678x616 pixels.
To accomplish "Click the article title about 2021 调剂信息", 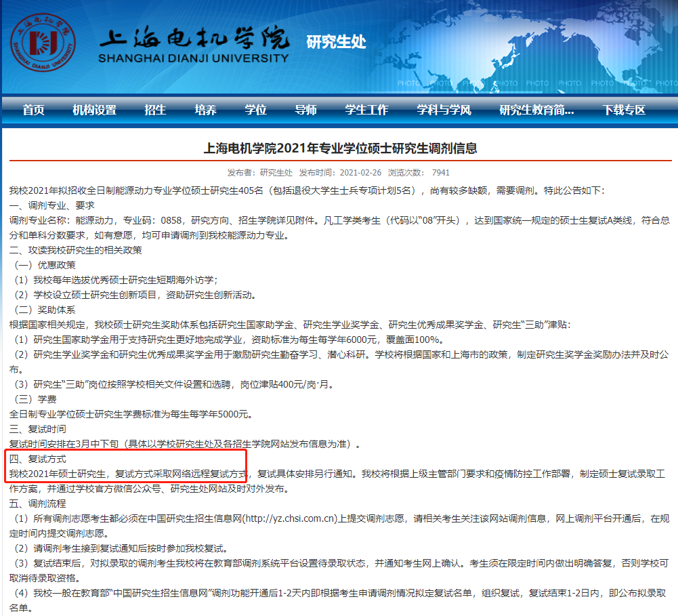I will point(341,148).
